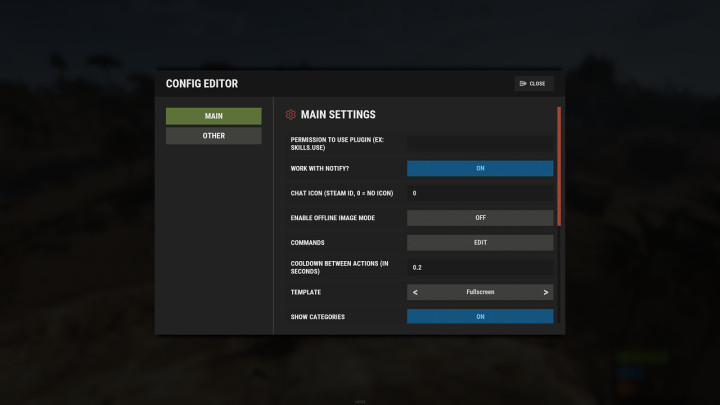Click the Enable Offline Image Mode label
The width and height of the screenshot is (720, 405).
pos(332,218)
